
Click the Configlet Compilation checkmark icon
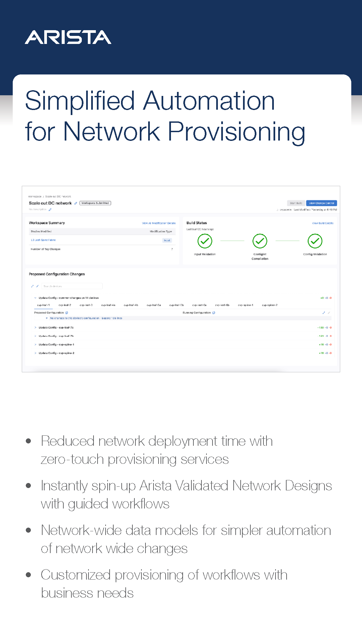click(260, 241)
